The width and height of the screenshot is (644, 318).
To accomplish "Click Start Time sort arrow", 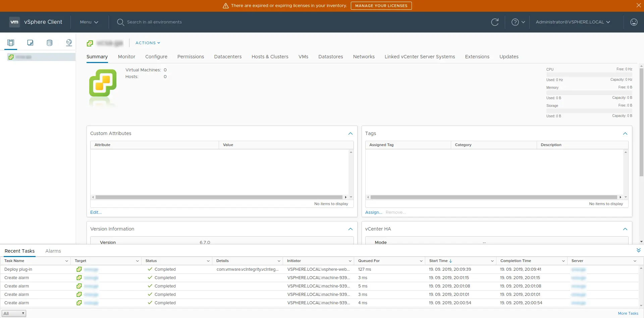I will click(x=450, y=261).
